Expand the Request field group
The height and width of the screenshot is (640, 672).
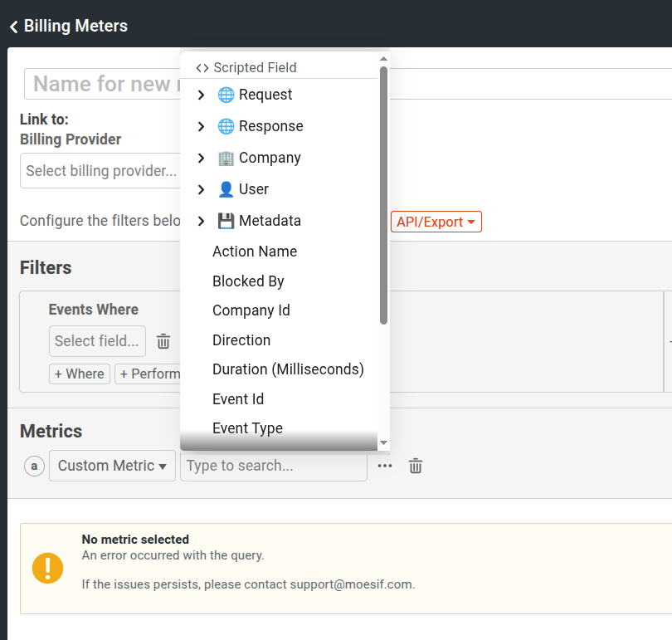[200, 95]
